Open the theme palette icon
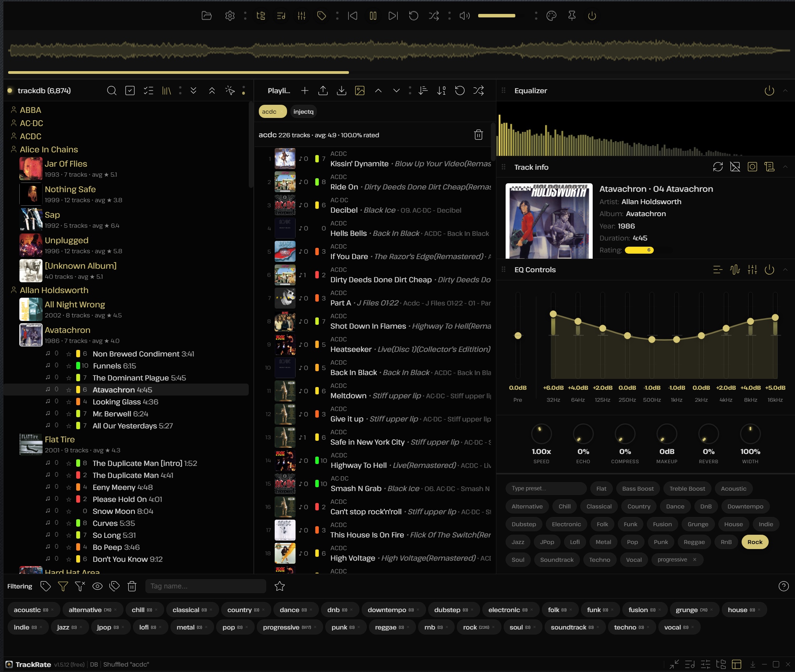The width and height of the screenshot is (795, 672). click(x=551, y=16)
